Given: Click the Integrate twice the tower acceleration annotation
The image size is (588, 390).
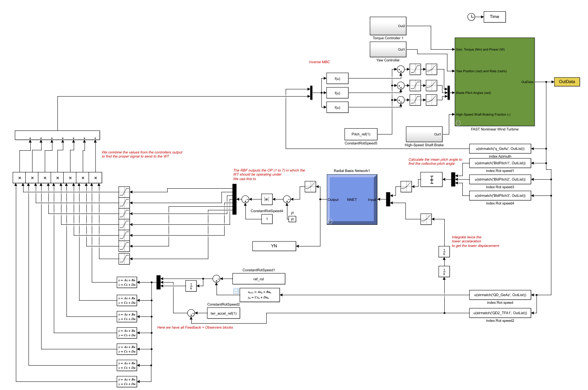Looking at the screenshot, I should pos(475,241).
